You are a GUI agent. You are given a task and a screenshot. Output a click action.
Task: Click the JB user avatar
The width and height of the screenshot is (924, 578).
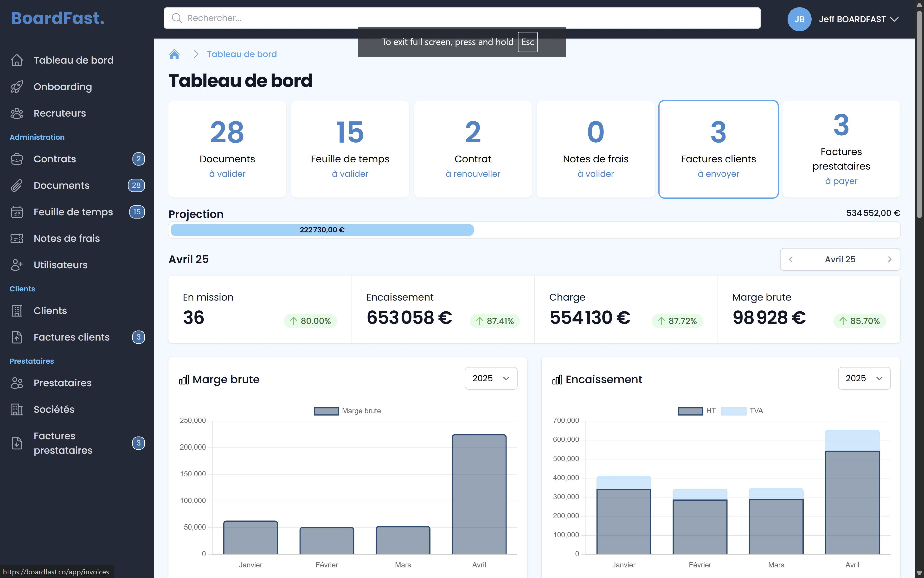click(799, 19)
